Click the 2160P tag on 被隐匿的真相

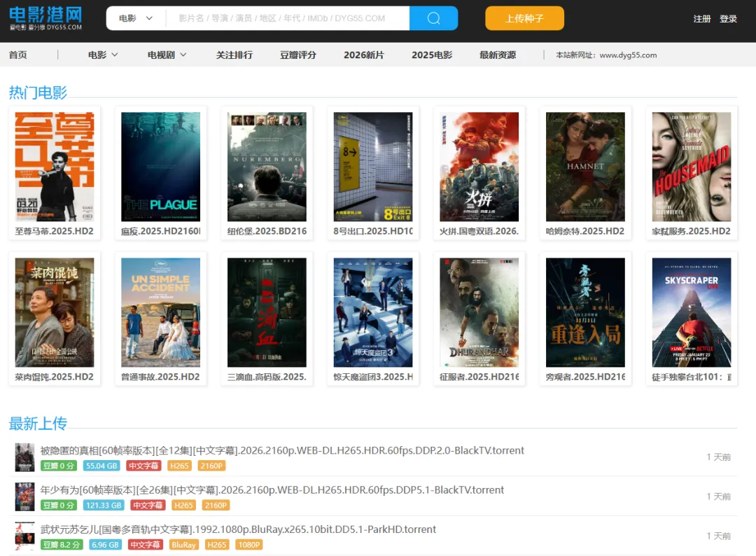coord(211,466)
